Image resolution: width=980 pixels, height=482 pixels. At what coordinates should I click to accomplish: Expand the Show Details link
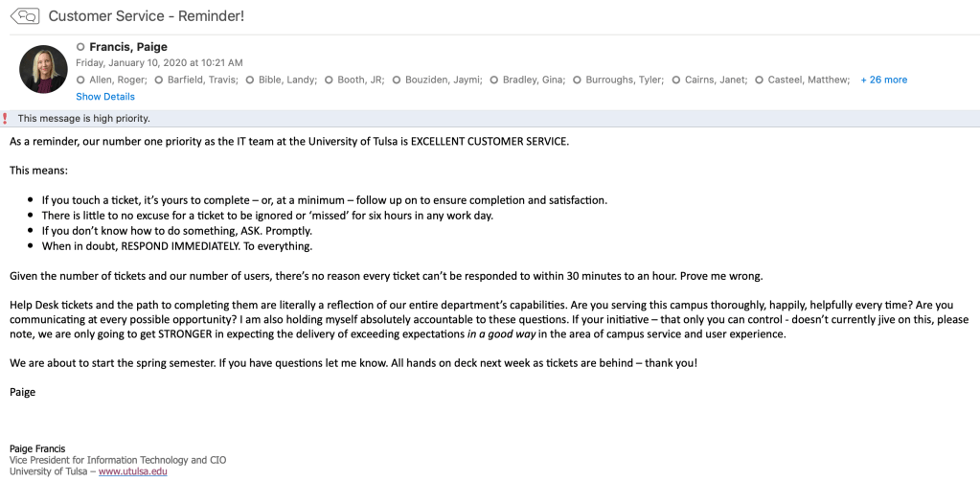[x=105, y=97]
